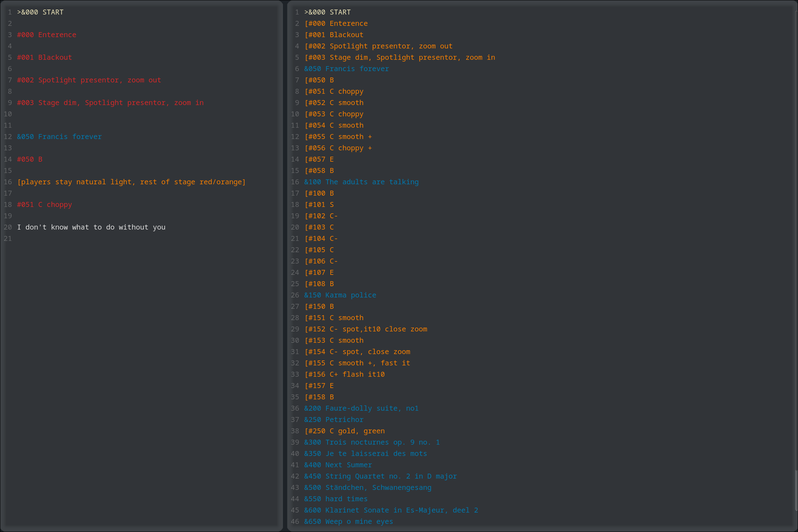Select the #000 Enterence cue in left pane

tap(46, 35)
